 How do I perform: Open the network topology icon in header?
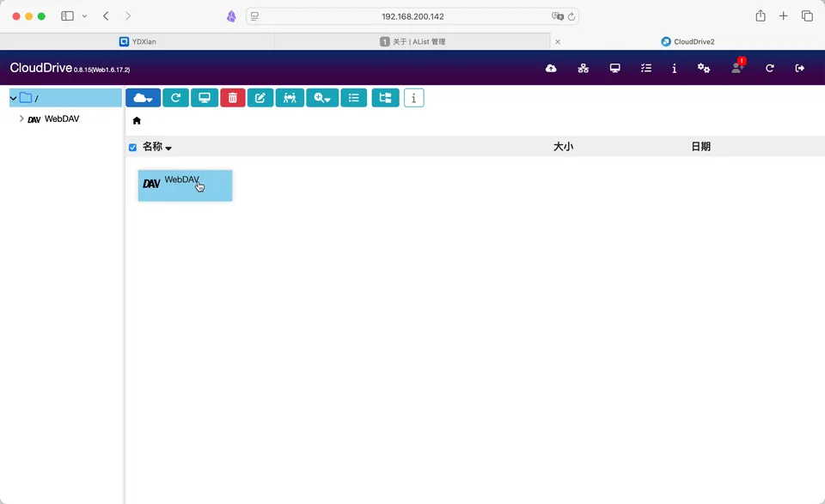583,69
